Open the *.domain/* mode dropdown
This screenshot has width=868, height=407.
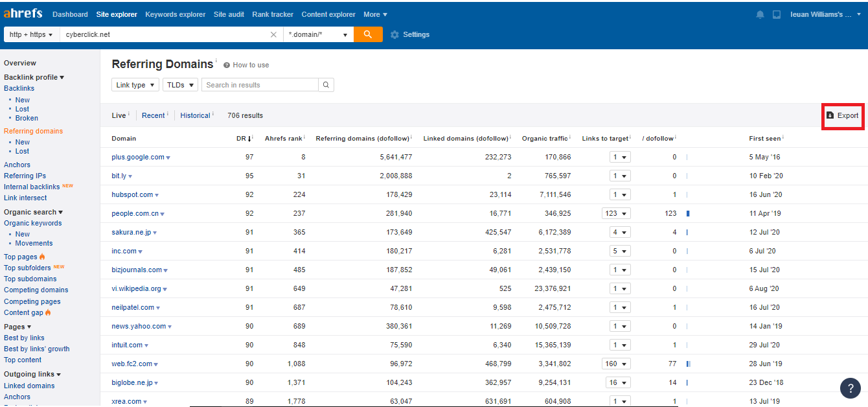pyautogui.click(x=318, y=34)
